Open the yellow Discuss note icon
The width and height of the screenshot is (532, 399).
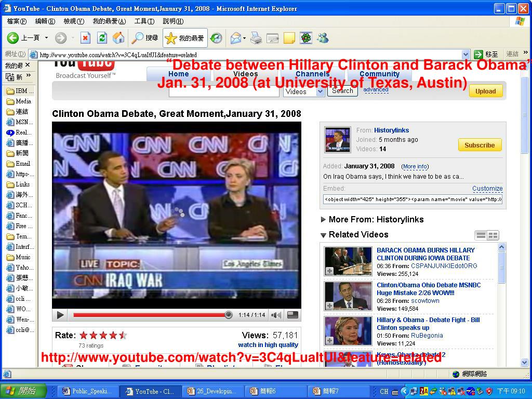coord(289,38)
